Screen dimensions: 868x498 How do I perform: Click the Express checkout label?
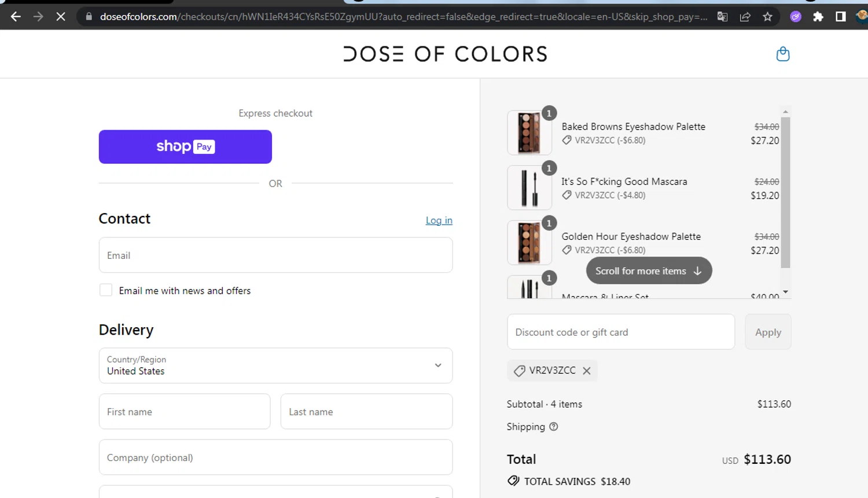coord(275,113)
